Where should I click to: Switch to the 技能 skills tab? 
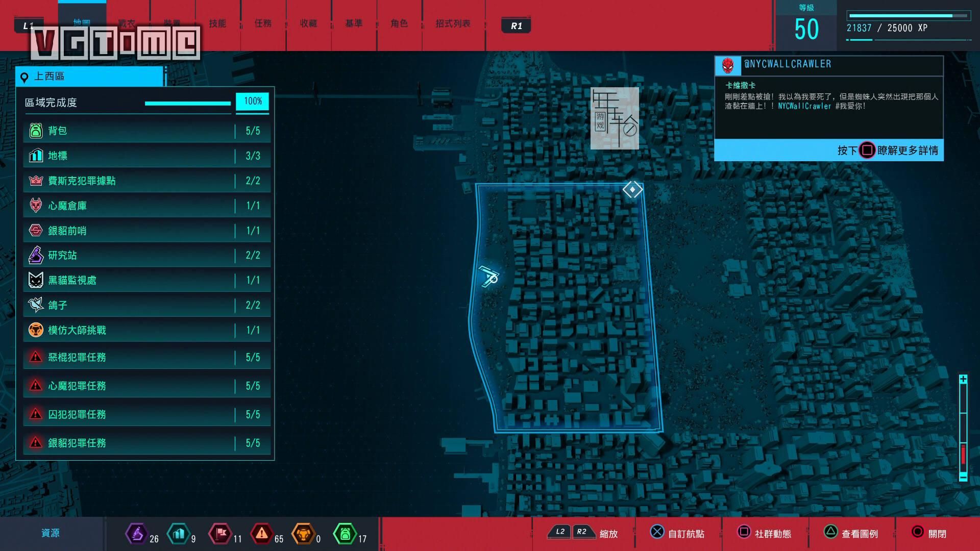217,23
